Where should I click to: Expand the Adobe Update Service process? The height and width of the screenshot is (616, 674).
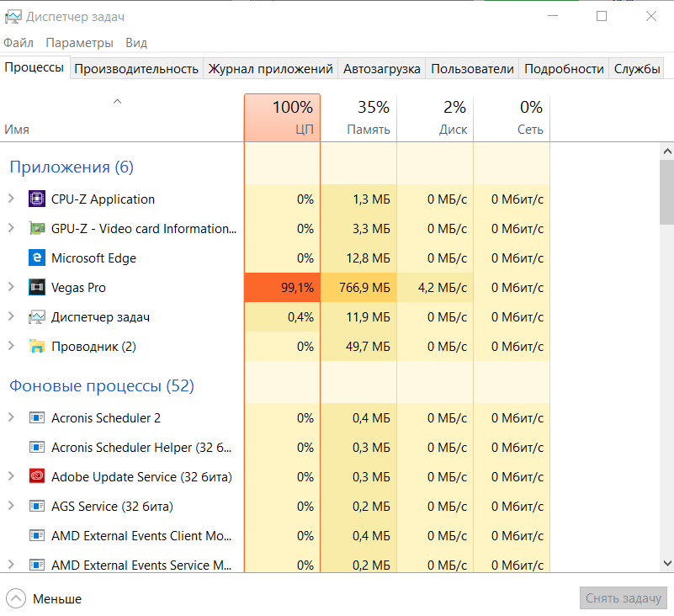click(x=11, y=476)
